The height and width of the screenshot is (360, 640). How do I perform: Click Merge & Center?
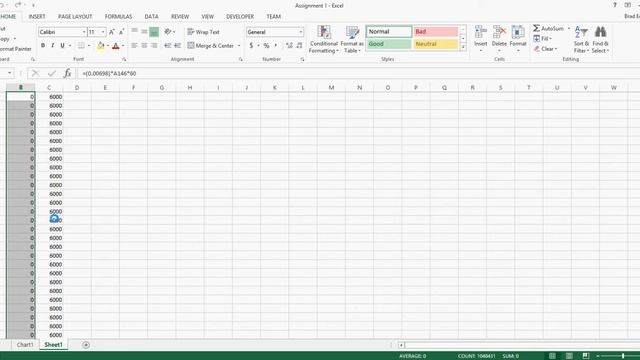211,46
